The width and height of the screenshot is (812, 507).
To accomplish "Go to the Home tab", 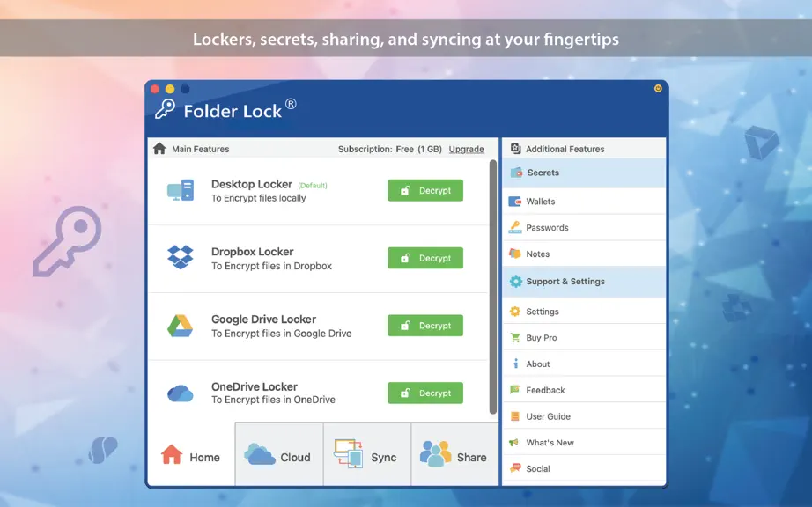I will point(191,453).
